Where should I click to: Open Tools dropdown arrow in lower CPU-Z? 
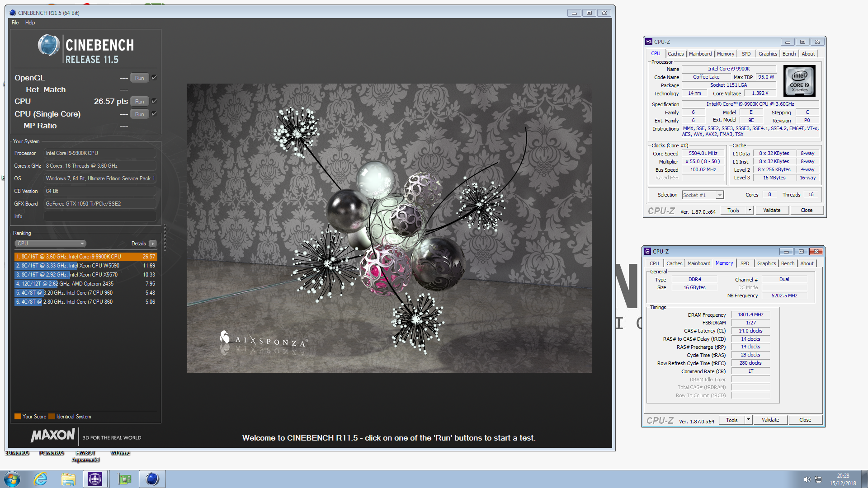(x=748, y=420)
